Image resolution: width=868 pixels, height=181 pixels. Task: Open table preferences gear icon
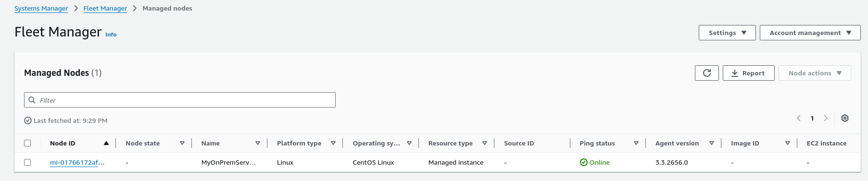(844, 118)
